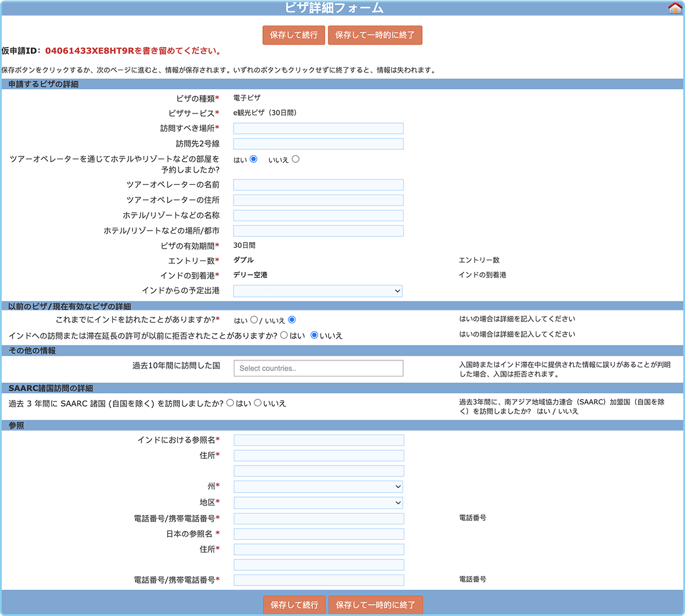Select はい for visa refusal question

pyautogui.click(x=284, y=335)
